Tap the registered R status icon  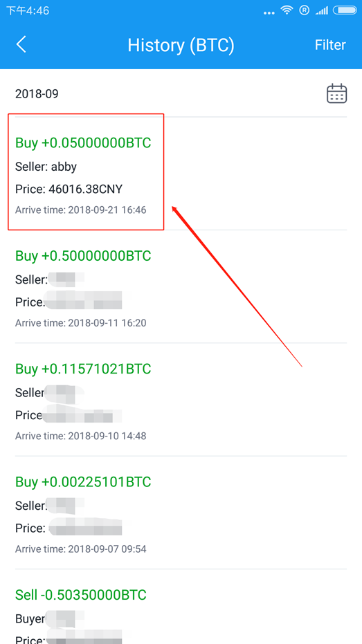[304, 10]
